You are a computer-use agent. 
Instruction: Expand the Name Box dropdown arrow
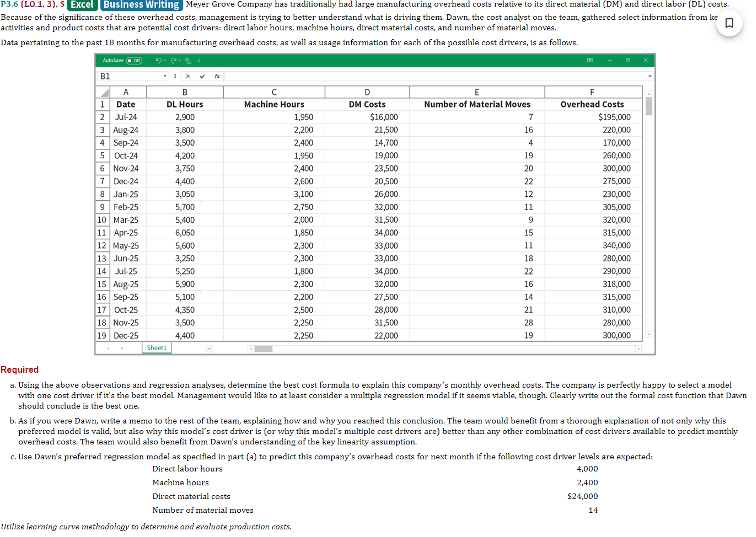click(165, 76)
